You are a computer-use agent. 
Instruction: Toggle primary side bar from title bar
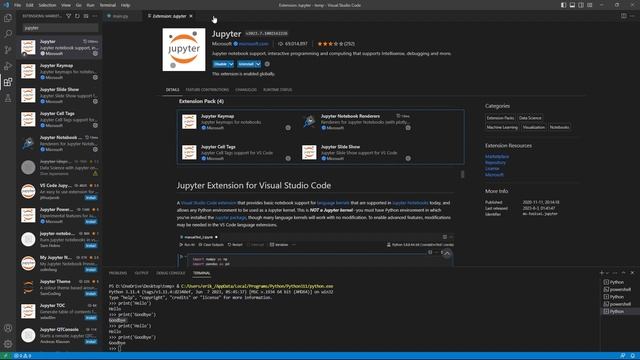[x=564, y=5]
